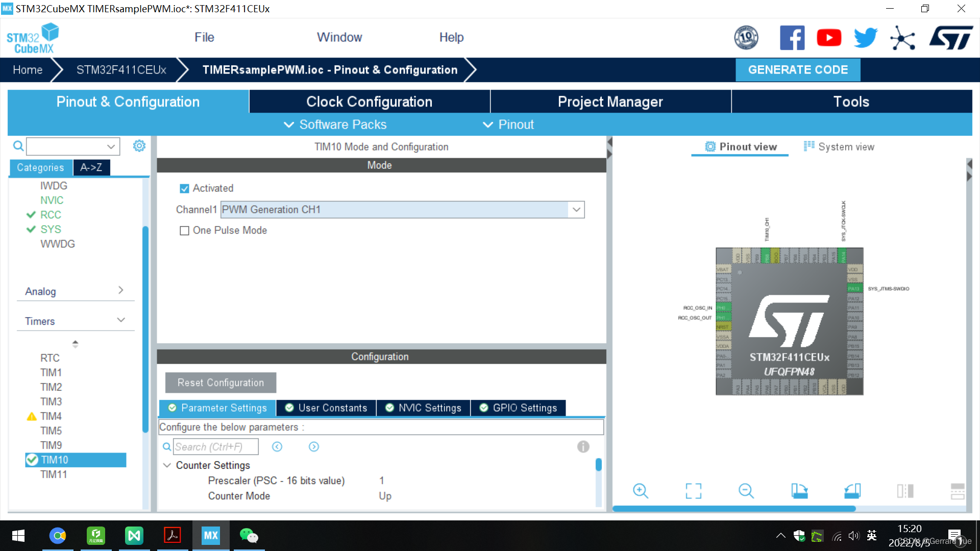Click the Prescaler value 1

381,481
